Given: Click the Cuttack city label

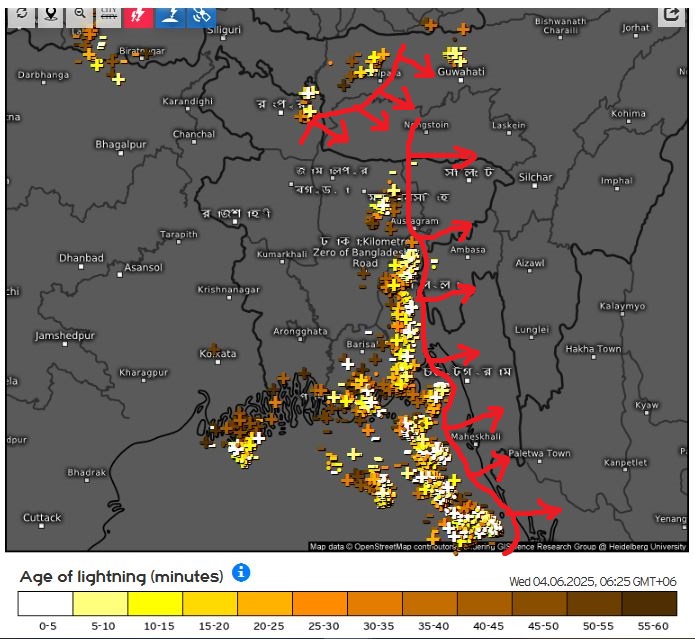Looking at the screenshot, I should click(42, 517).
